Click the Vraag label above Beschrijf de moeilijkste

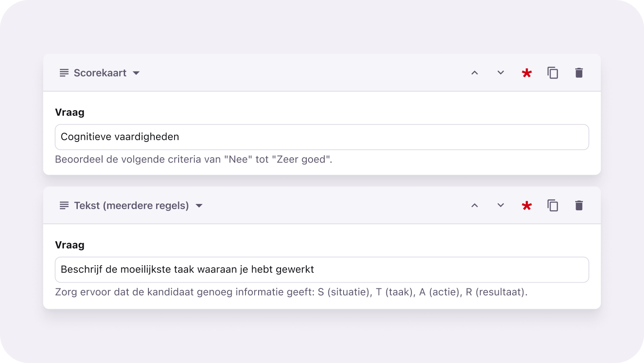70,245
